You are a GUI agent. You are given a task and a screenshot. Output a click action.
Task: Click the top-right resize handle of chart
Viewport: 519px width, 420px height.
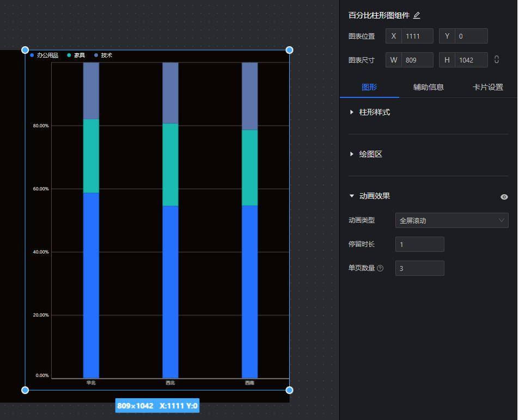coord(289,50)
